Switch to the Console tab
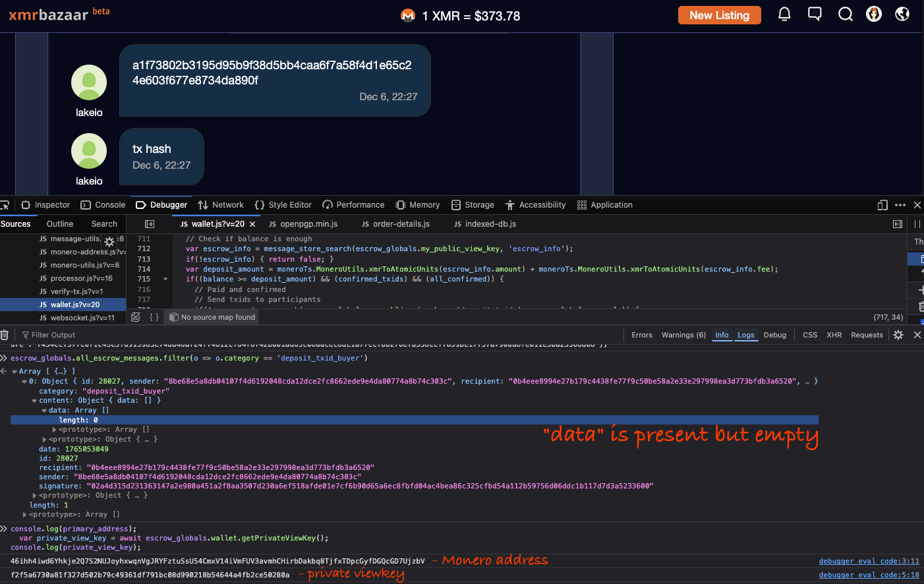 click(103, 205)
